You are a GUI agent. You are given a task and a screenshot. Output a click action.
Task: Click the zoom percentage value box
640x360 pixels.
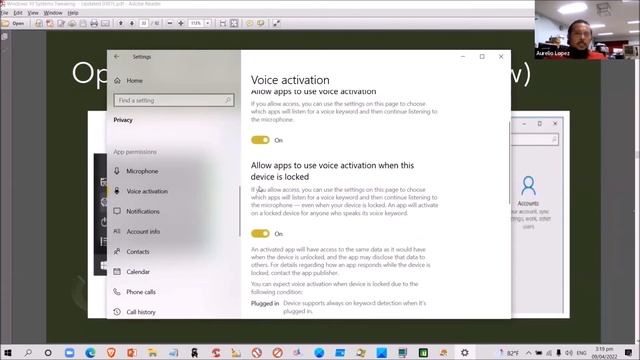(x=196, y=24)
